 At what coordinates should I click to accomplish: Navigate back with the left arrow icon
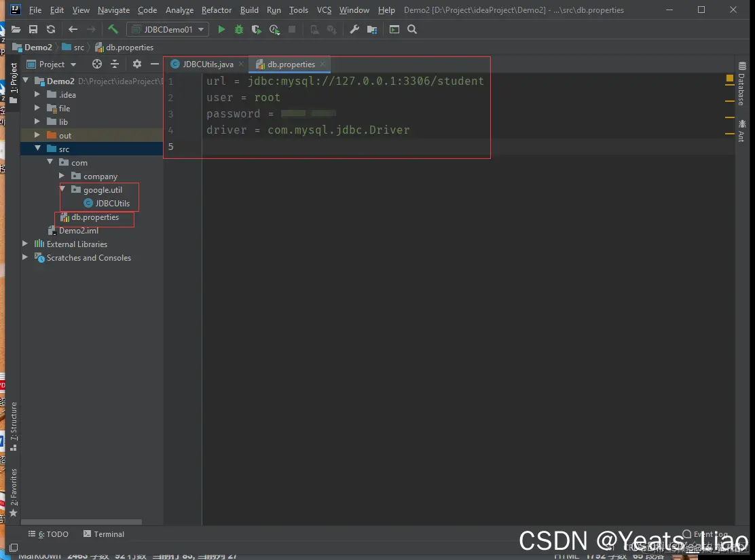pos(73,29)
